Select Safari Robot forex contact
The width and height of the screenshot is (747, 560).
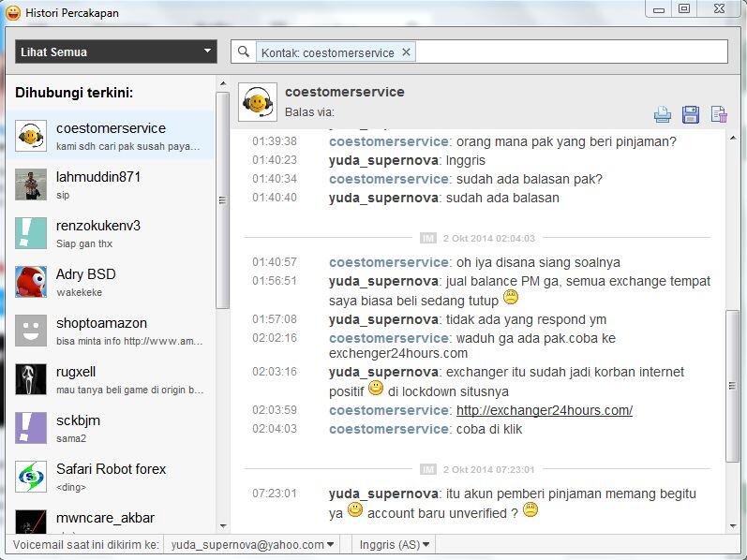click(111, 477)
